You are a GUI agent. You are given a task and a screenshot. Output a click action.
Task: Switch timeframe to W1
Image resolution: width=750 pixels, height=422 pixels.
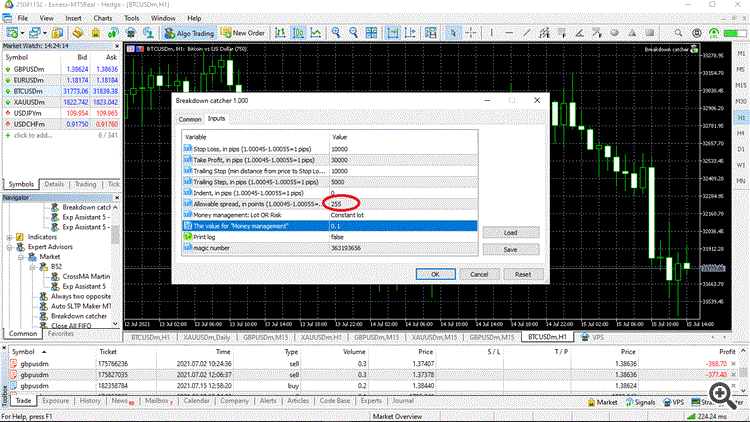741,165
